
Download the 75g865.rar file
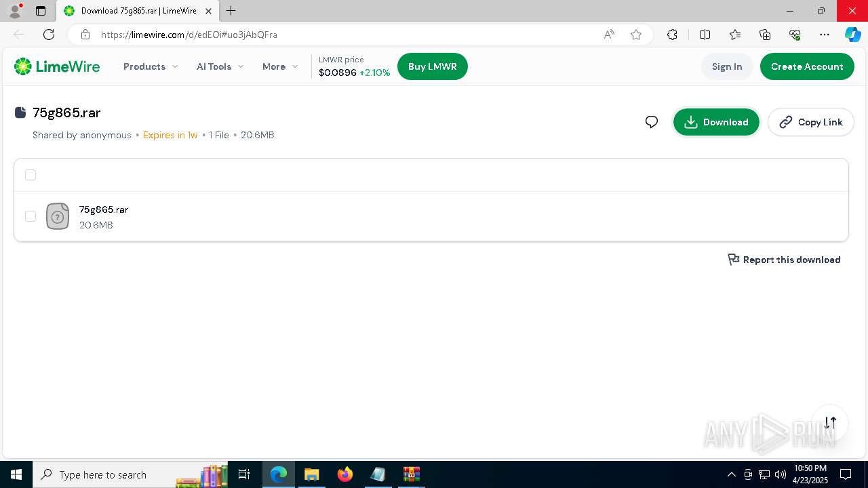point(716,122)
